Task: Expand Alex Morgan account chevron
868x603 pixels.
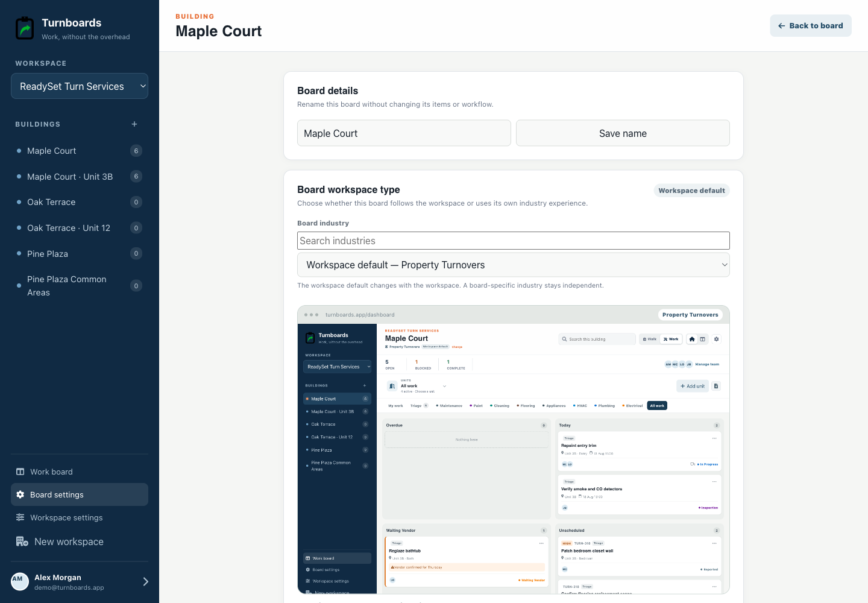Action: coord(145,581)
